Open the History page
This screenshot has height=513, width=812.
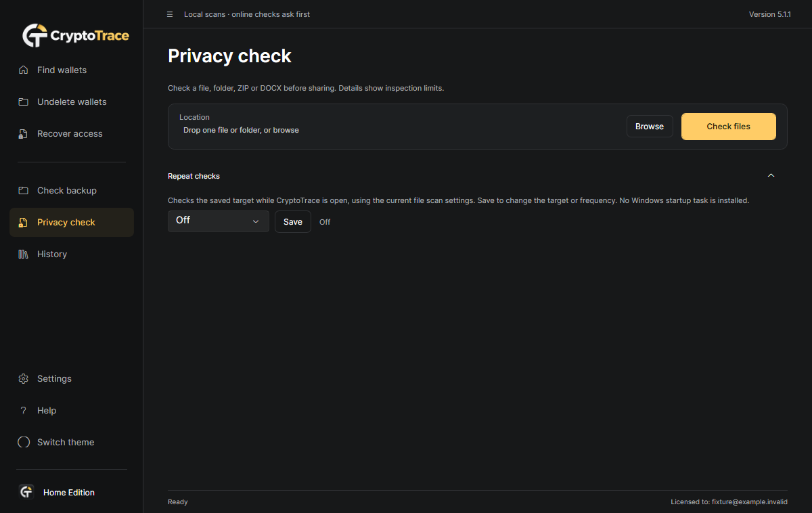[72, 254]
